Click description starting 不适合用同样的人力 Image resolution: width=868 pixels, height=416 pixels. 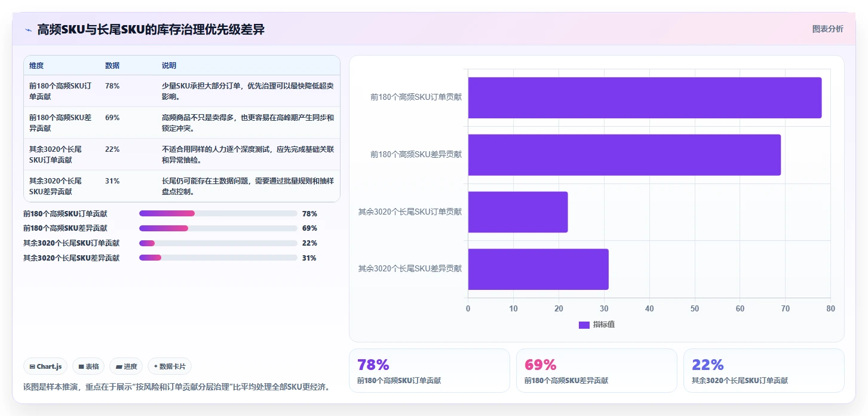[x=247, y=155]
